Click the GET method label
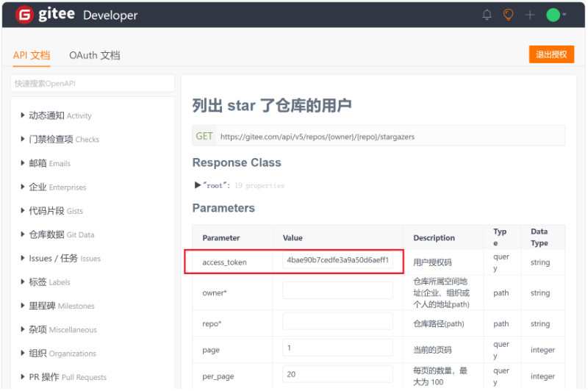The width and height of the screenshot is (588, 391). (204, 136)
